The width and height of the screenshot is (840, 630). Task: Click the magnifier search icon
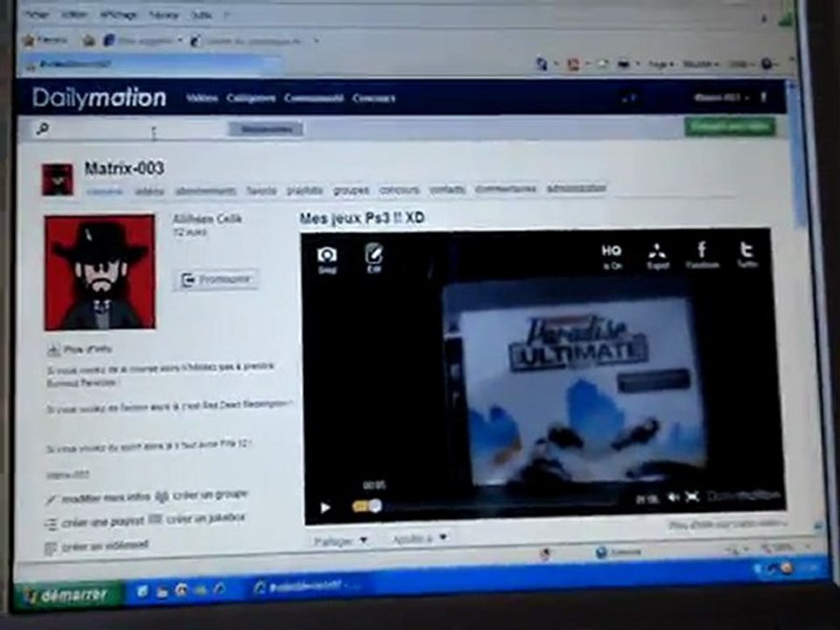[x=42, y=129]
